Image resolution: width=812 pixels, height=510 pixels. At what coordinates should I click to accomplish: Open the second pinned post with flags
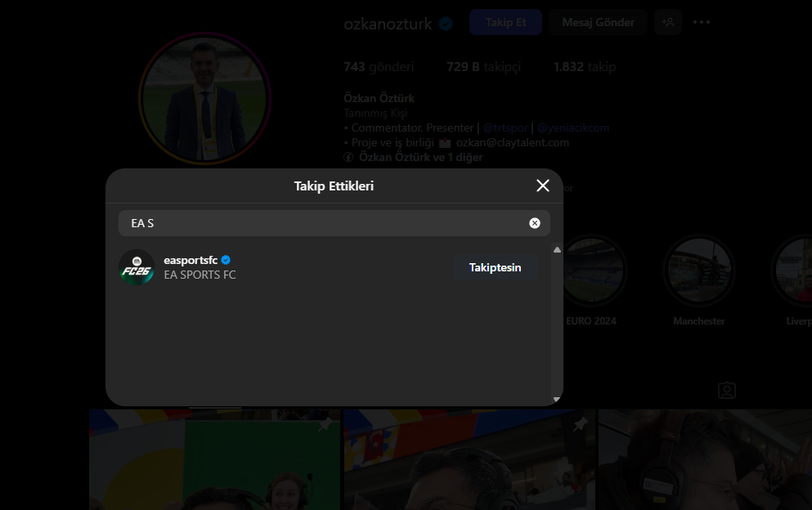click(x=469, y=460)
